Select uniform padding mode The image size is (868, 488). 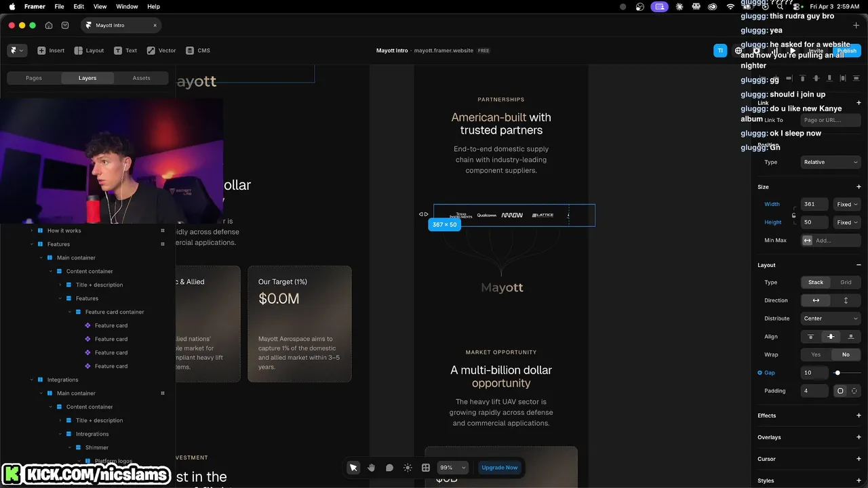pos(840,391)
